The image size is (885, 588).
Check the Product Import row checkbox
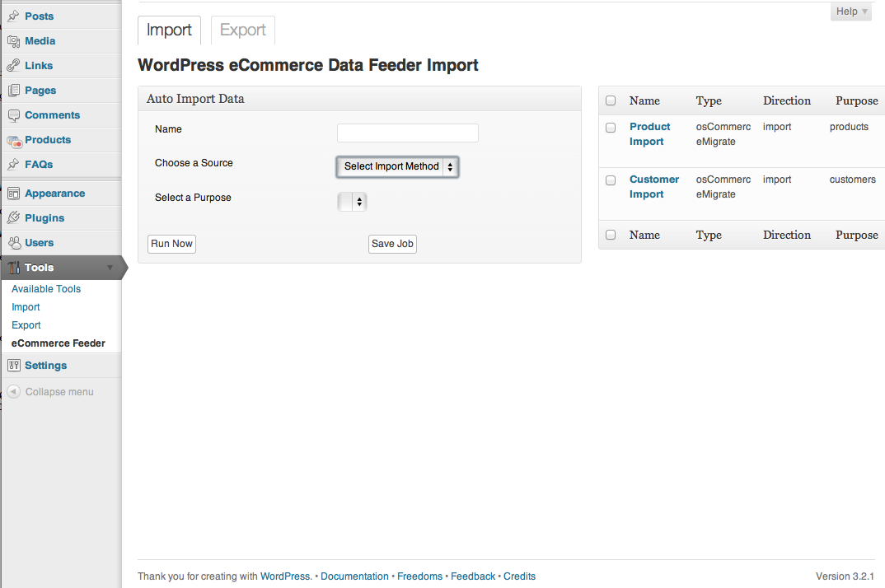click(x=611, y=128)
